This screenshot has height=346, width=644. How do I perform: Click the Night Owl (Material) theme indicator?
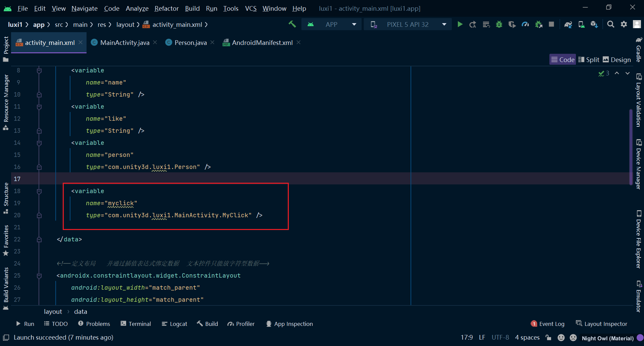[607, 338]
